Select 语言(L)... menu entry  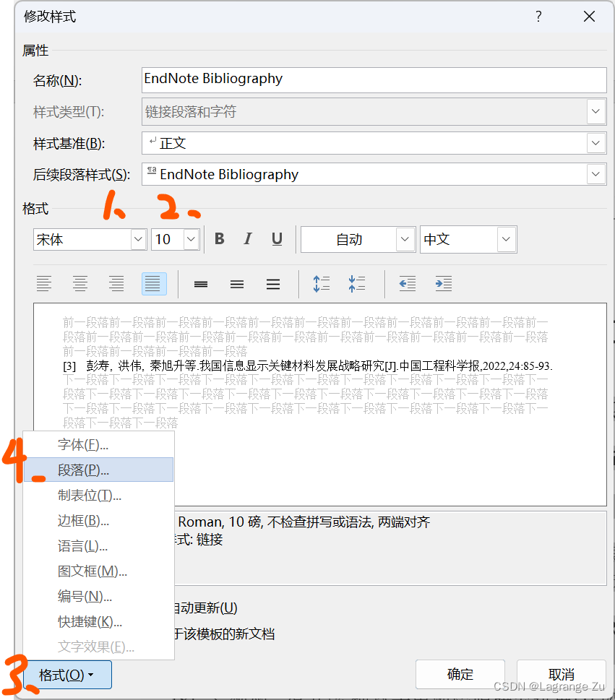pos(98,545)
